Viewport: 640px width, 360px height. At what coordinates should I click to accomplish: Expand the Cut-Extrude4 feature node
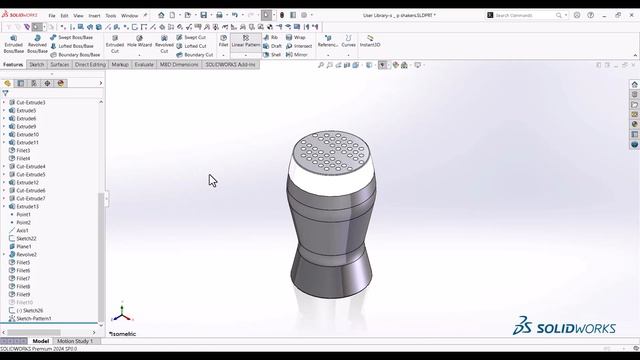pyautogui.click(x=4, y=167)
